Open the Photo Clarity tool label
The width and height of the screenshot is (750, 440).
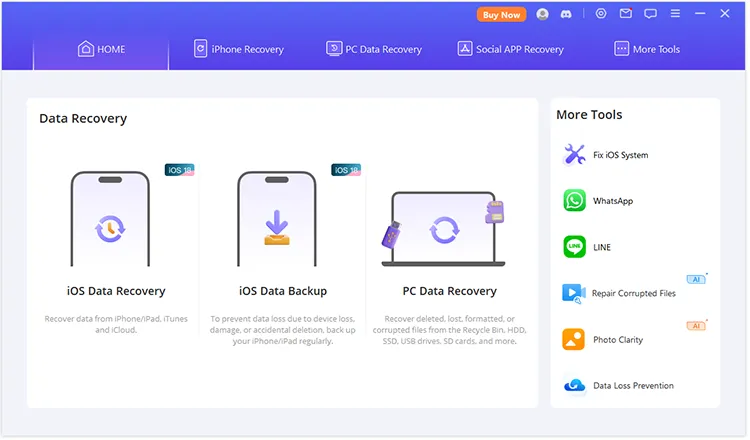[x=618, y=340]
